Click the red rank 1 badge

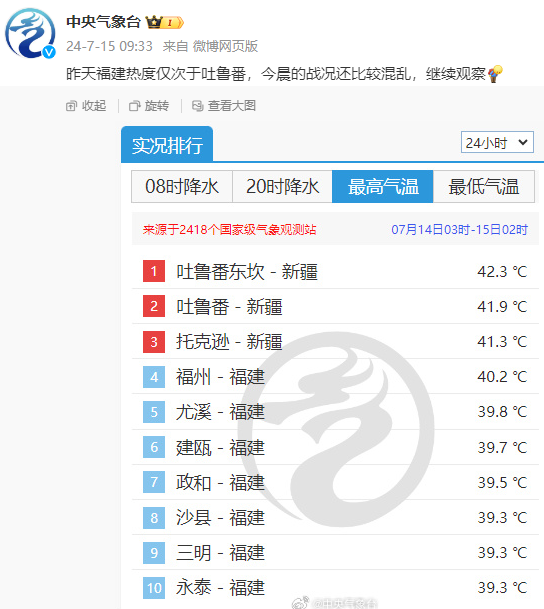(x=154, y=271)
